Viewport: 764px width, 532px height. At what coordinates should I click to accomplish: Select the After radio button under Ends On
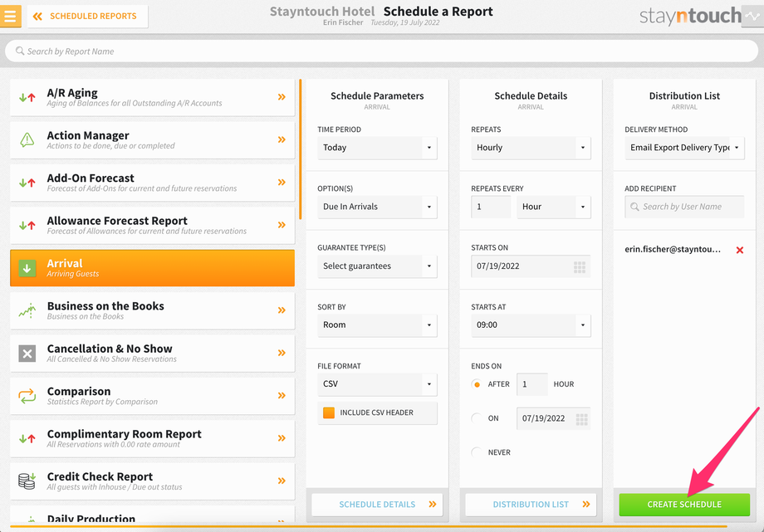[x=477, y=384]
